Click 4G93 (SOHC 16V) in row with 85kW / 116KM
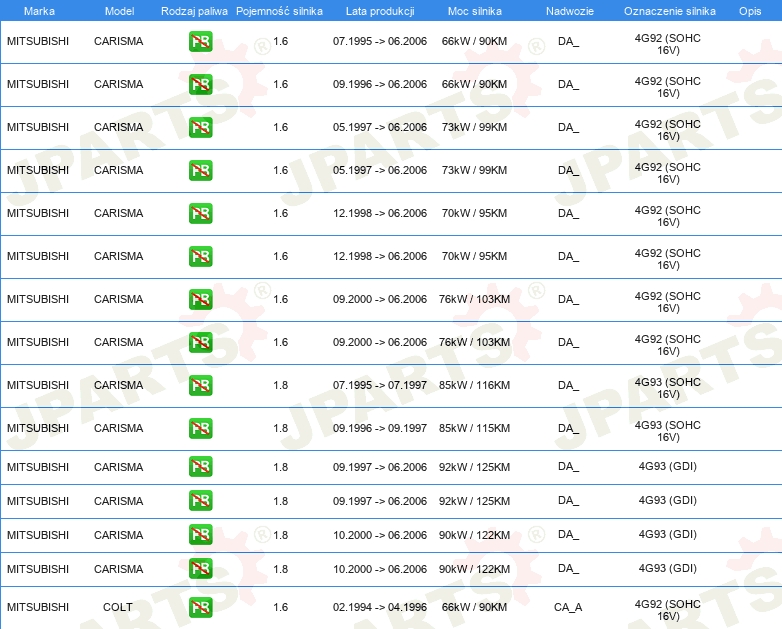Image resolution: width=782 pixels, height=629 pixels. tap(668, 388)
